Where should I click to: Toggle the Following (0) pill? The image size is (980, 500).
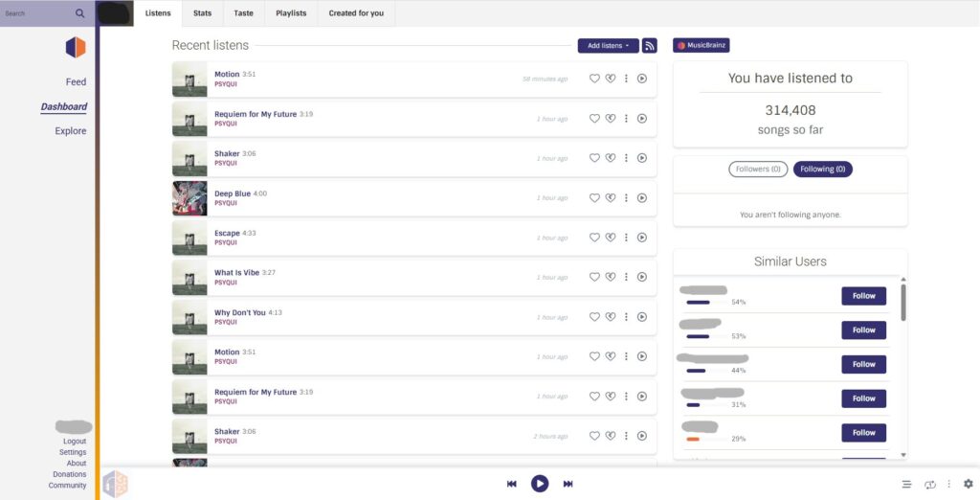(822, 170)
